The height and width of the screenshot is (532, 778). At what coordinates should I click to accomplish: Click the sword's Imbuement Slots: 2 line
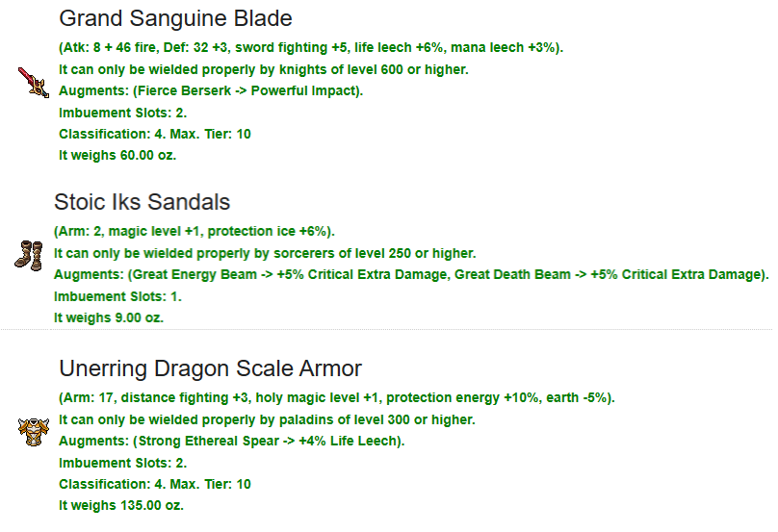[122, 114]
